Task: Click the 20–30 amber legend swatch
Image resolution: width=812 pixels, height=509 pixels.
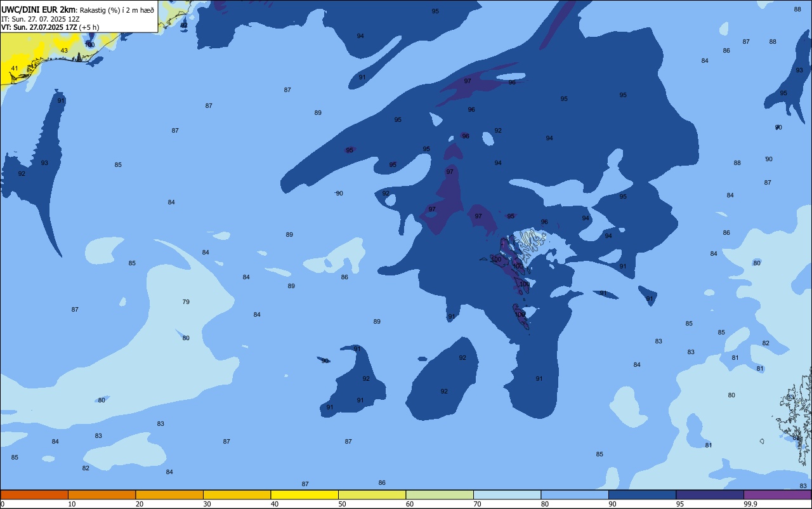Action: click(x=169, y=494)
